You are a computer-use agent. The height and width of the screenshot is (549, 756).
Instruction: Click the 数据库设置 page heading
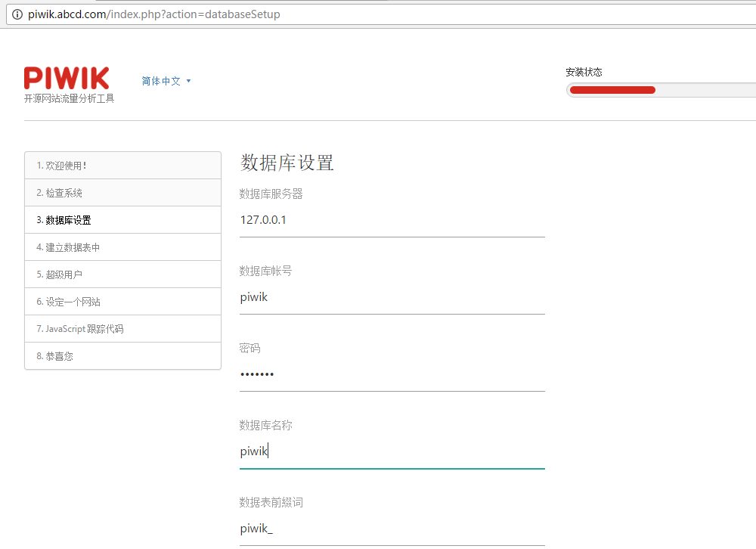coord(287,163)
